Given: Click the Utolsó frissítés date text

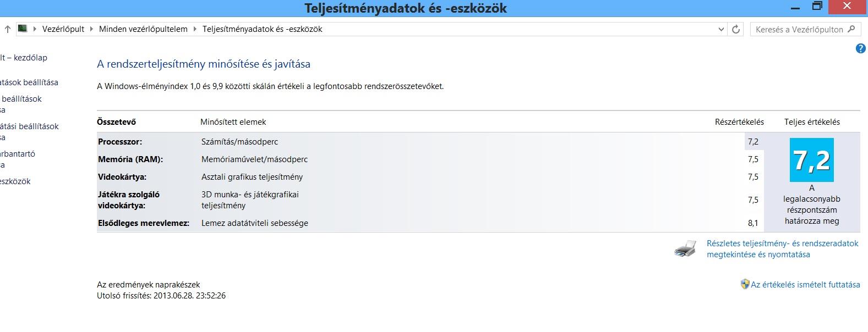Looking at the screenshot, I should coord(161,296).
